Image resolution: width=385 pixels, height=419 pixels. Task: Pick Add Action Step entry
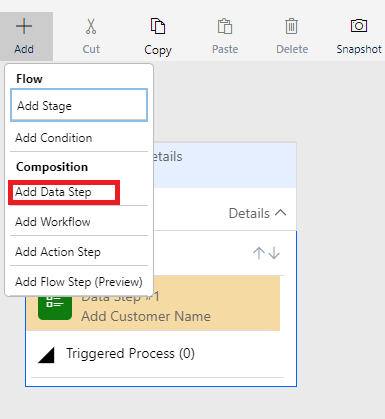tap(79, 252)
